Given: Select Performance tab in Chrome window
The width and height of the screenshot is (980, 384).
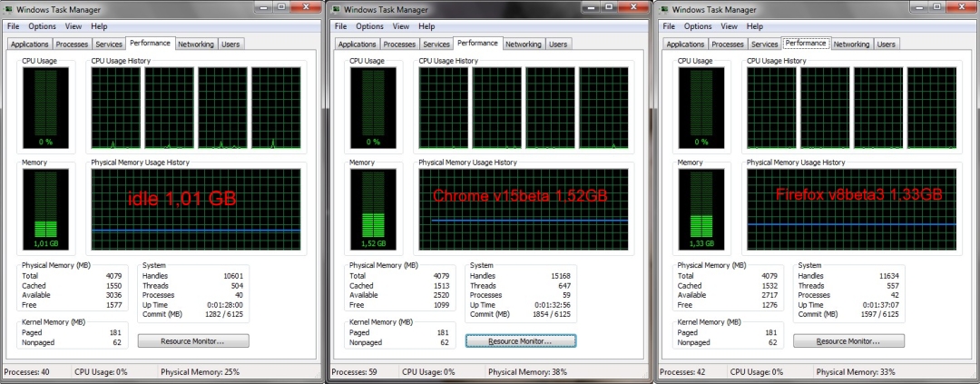Looking at the screenshot, I should tap(477, 44).
